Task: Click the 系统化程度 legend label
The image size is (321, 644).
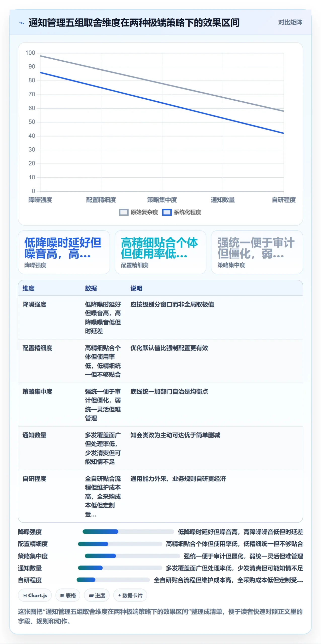Action: [x=187, y=212]
